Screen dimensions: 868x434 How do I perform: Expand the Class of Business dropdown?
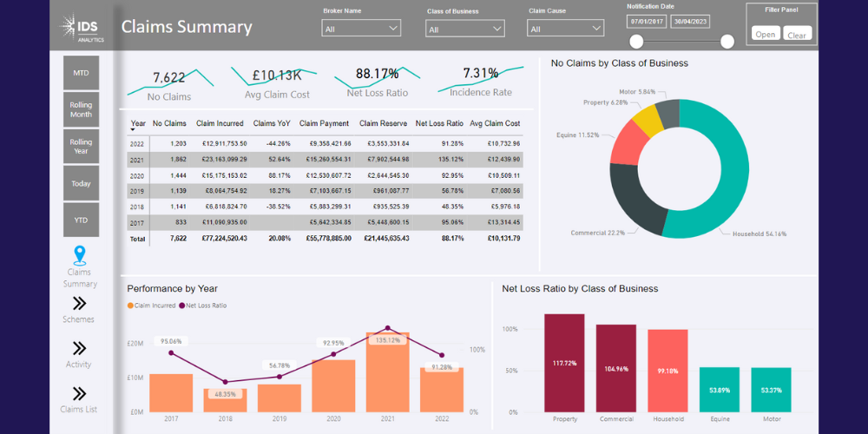pos(465,29)
